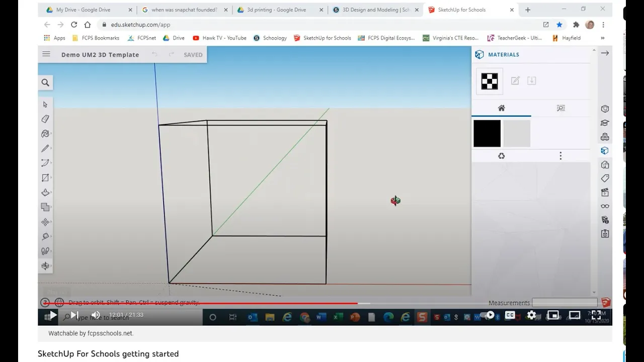644x362 pixels.
Task: Toggle the video autoplay switch
Action: (488, 315)
